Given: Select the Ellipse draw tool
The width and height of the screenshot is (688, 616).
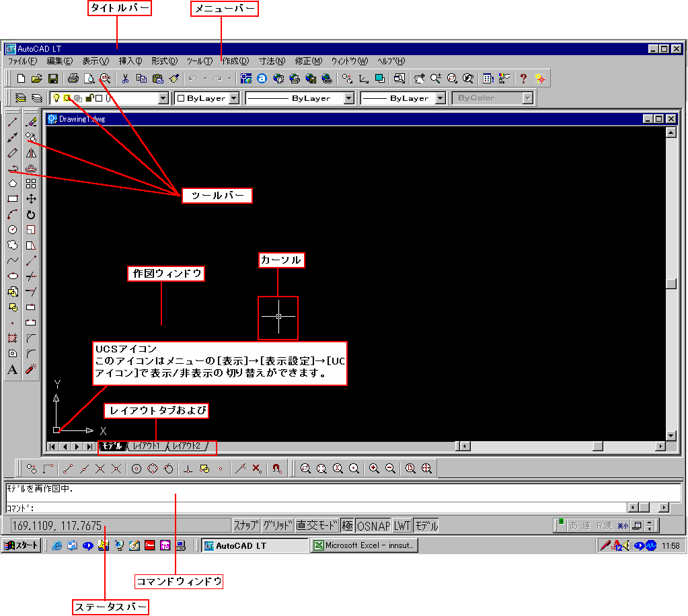Looking at the screenshot, I should (13, 276).
